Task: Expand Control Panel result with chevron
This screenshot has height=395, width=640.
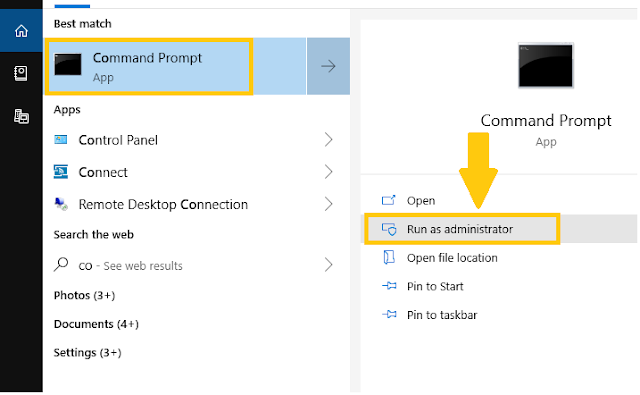Action: (329, 140)
